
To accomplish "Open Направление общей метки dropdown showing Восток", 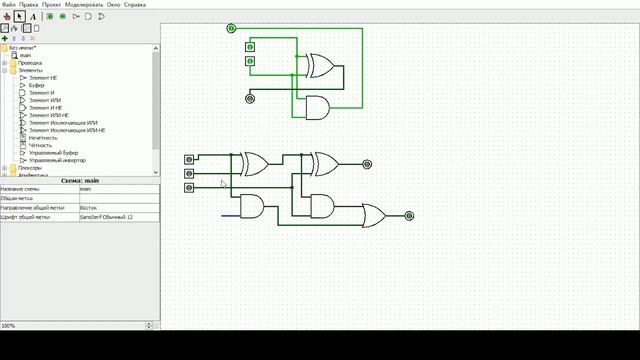I will (119, 208).
